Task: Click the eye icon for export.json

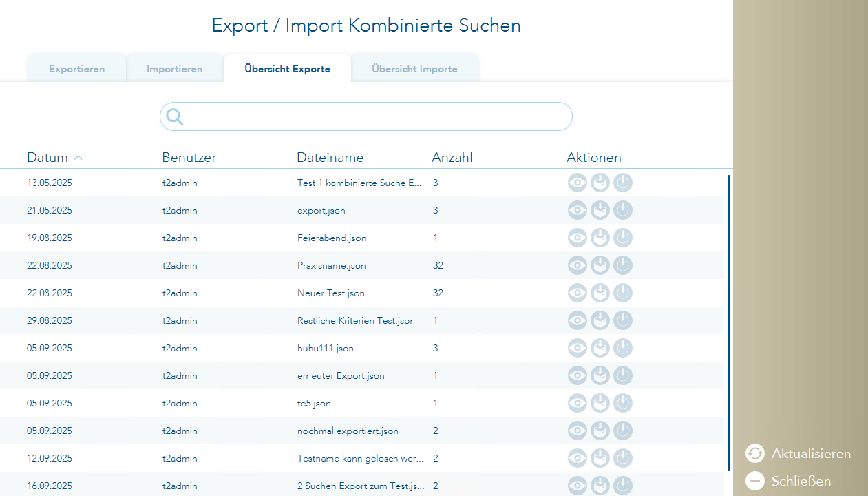Action: click(577, 210)
